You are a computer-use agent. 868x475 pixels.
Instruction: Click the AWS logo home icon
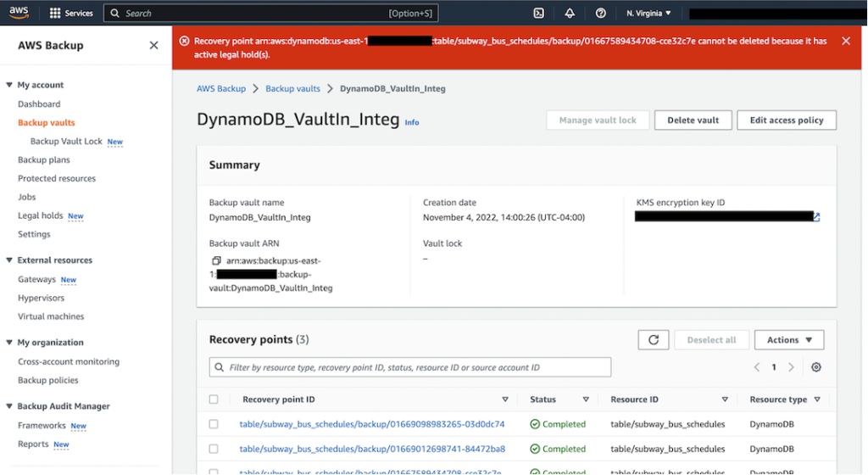[19, 13]
